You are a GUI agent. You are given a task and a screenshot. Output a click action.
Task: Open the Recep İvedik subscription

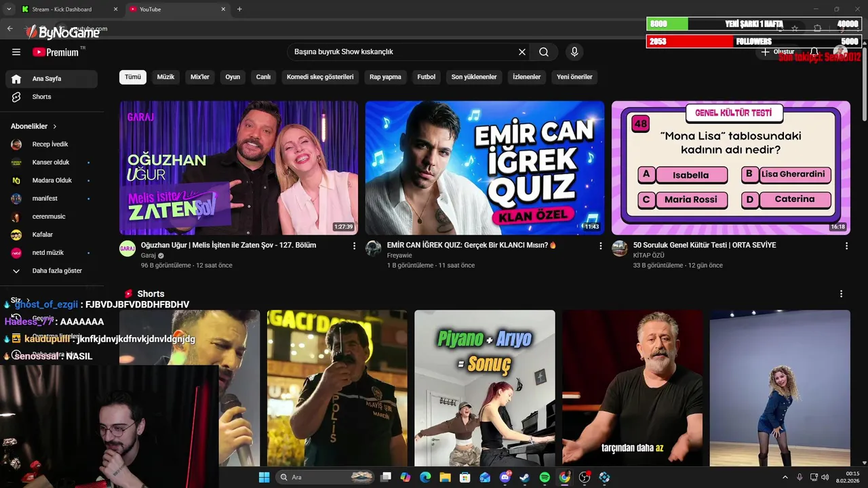[x=52, y=144]
